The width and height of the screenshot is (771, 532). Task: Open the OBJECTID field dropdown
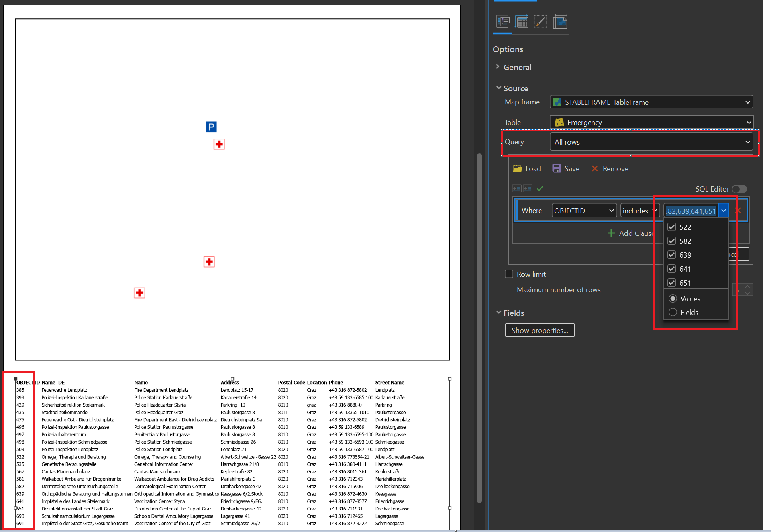(584, 210)
